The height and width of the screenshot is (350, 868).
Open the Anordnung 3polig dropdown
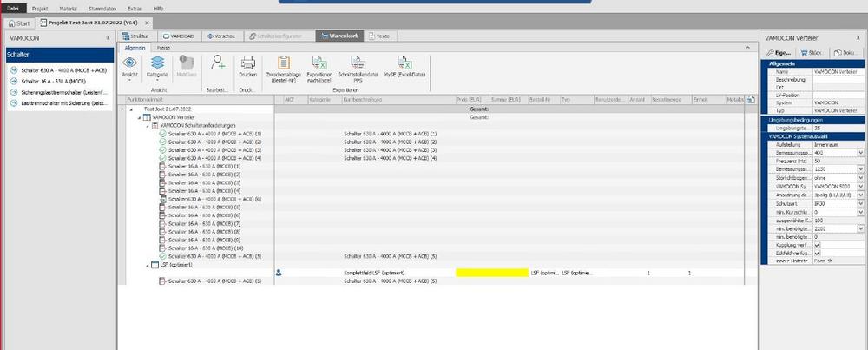861,195
